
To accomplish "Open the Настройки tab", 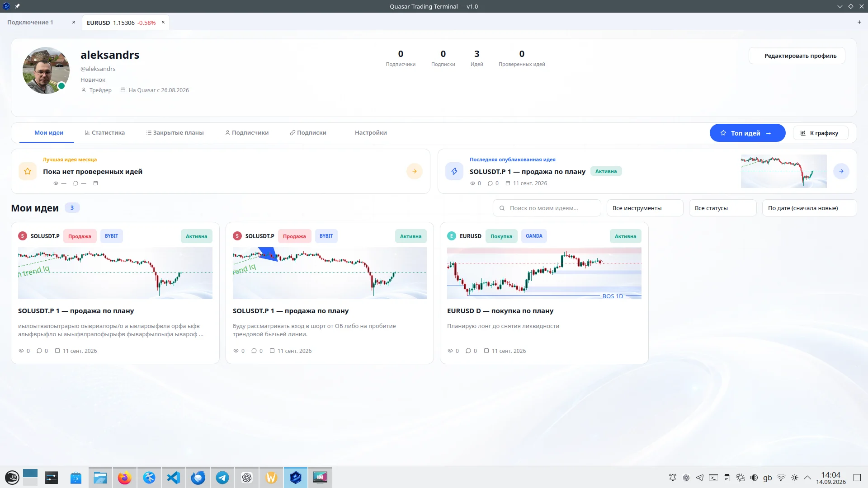I will [x=371, y=133].
